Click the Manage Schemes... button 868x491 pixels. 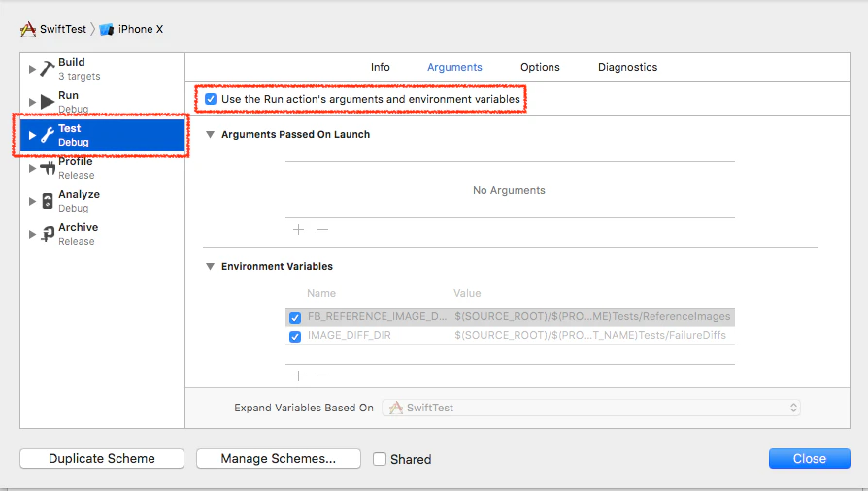click(x=279, y=458)
